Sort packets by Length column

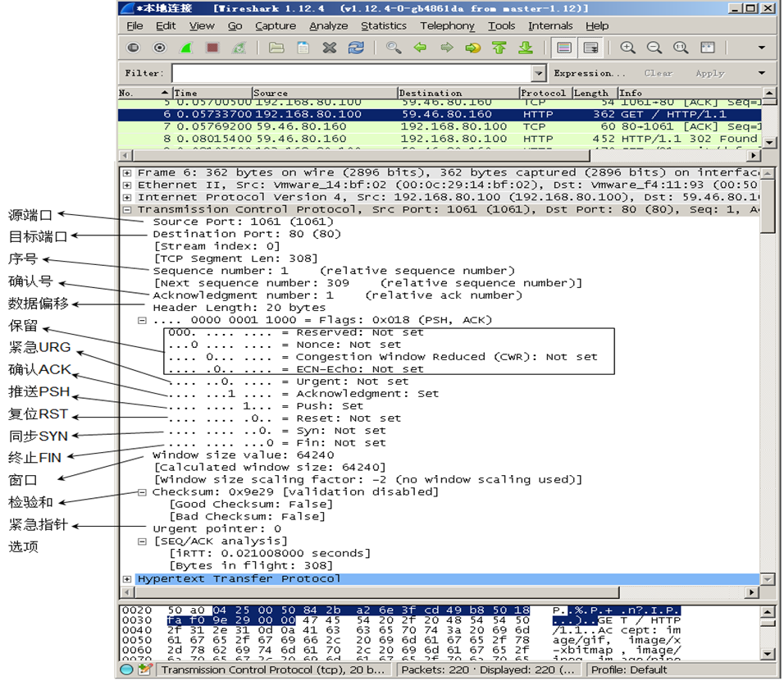pyautogui.click(x=595, y=93)
